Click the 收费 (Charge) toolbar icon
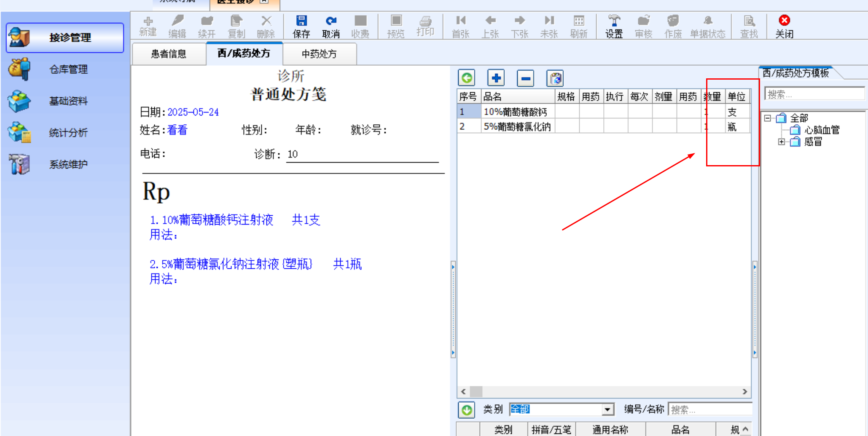Image resolution: width=868 pixels, height=436 pixels. pos(360,27)
